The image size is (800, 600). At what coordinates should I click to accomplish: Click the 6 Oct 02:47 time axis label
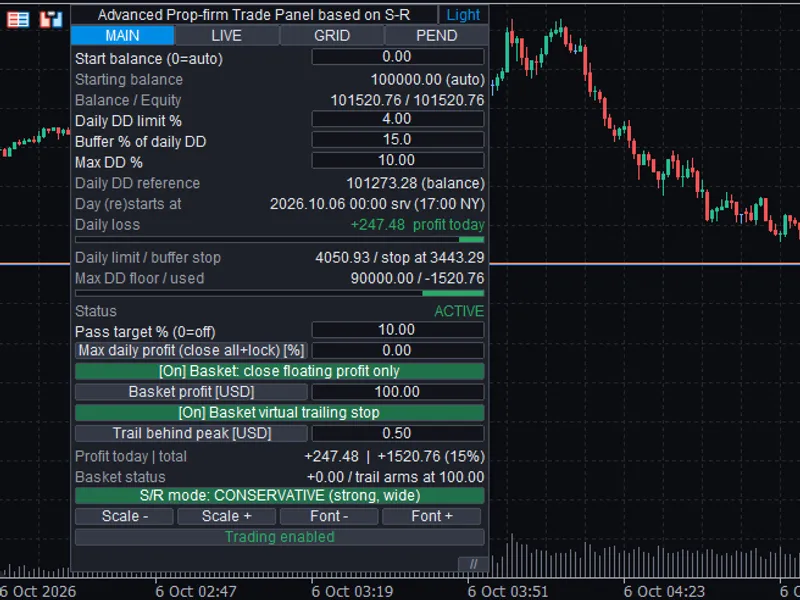click(196, 592)
